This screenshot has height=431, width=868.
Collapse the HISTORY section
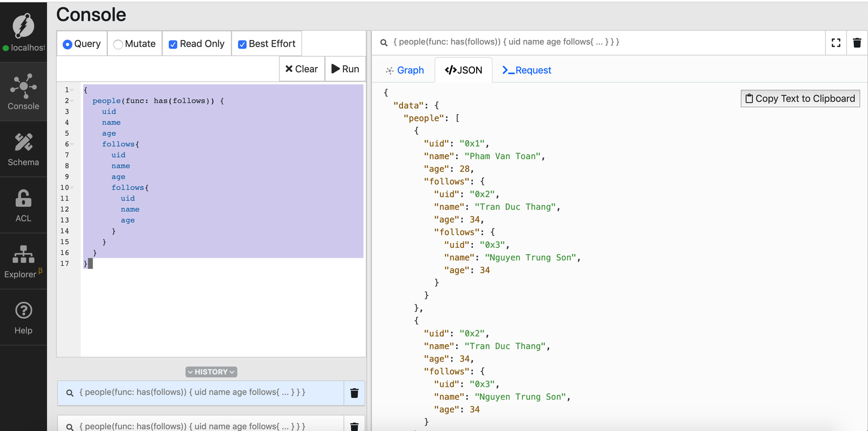[211, 372]
